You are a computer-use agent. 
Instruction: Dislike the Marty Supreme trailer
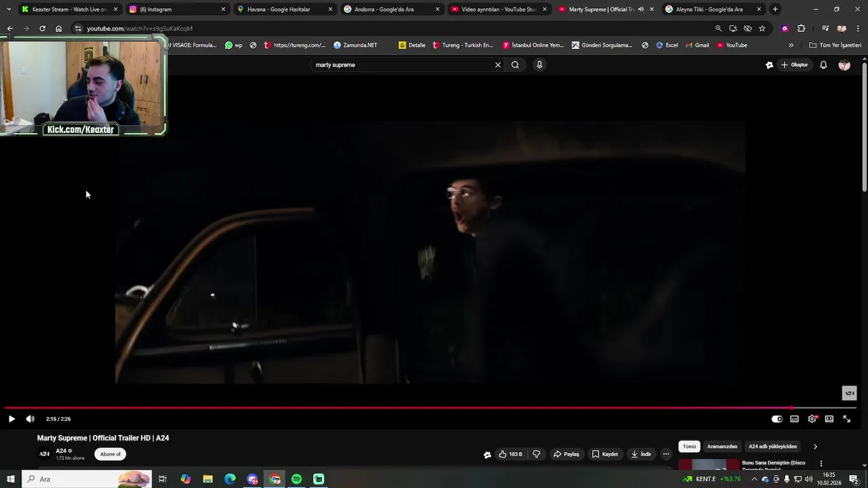[x=536, y=454]
